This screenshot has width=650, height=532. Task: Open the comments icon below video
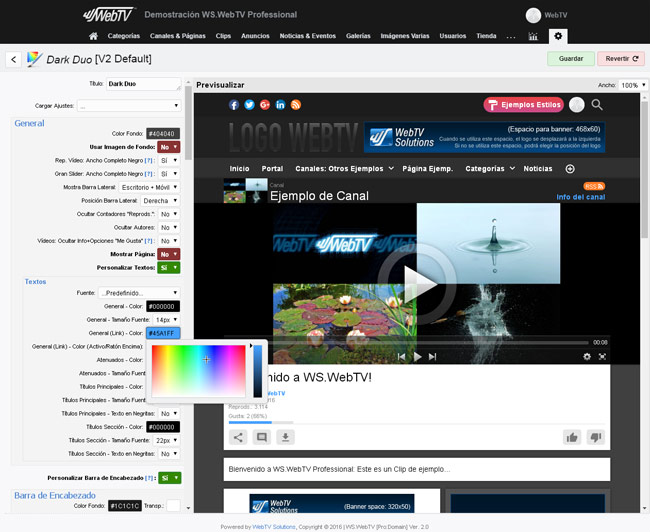pos(262,437)
